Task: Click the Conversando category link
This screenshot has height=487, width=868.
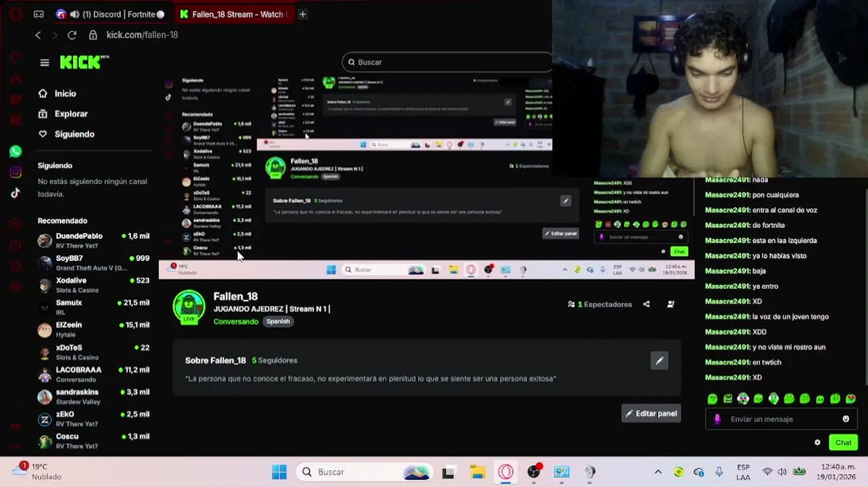Action: pyautogui.click(x=236, y=322)
